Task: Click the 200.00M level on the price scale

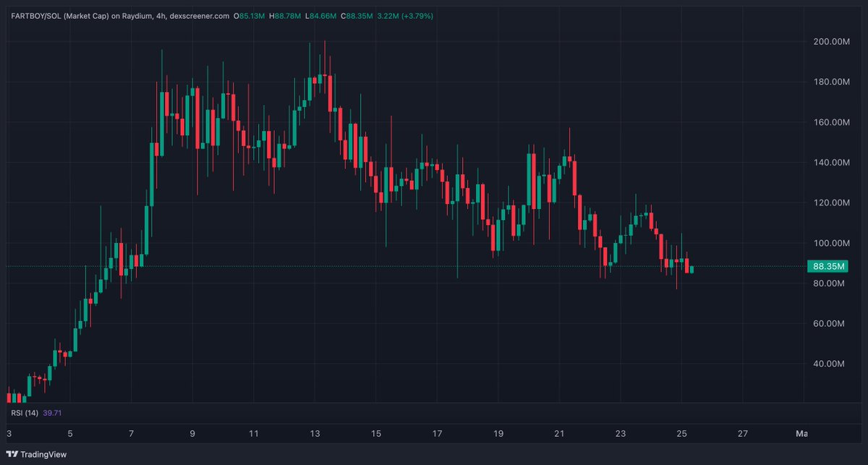Action: [x=830, y=42]
